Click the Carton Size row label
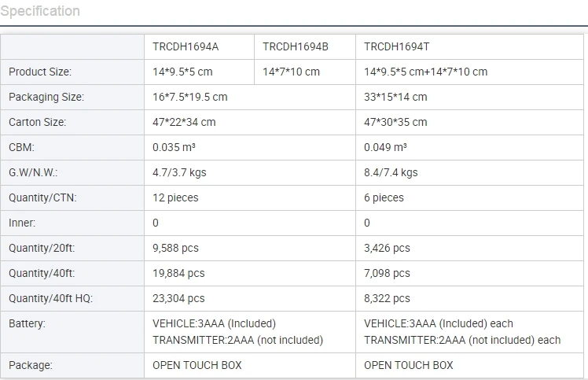 click(38, 122)
